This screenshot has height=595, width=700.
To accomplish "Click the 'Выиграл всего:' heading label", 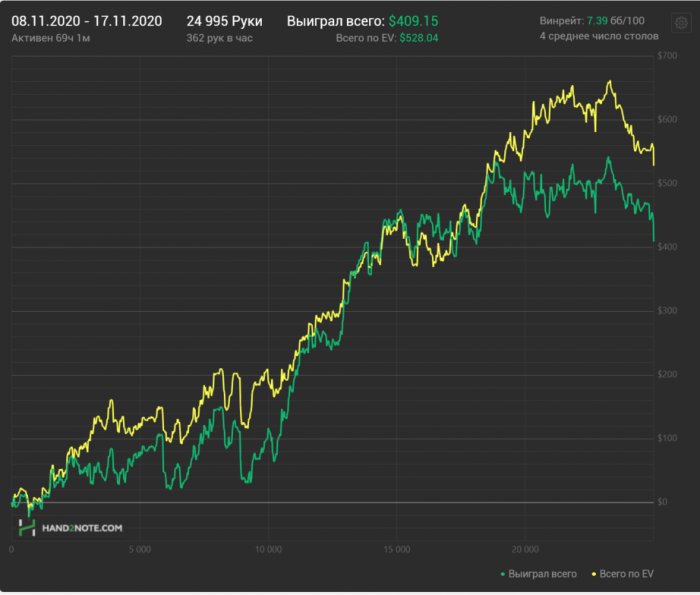I will (x=336, y=21).
